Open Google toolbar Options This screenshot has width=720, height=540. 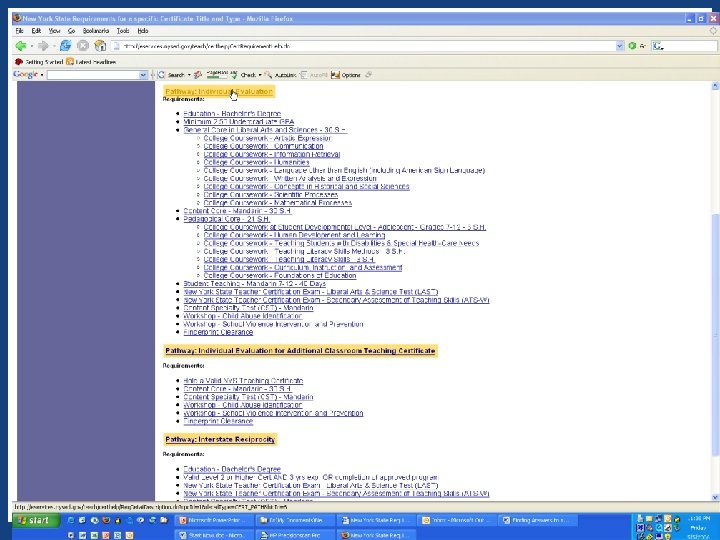pyautogui.click(x=346, y=75)
